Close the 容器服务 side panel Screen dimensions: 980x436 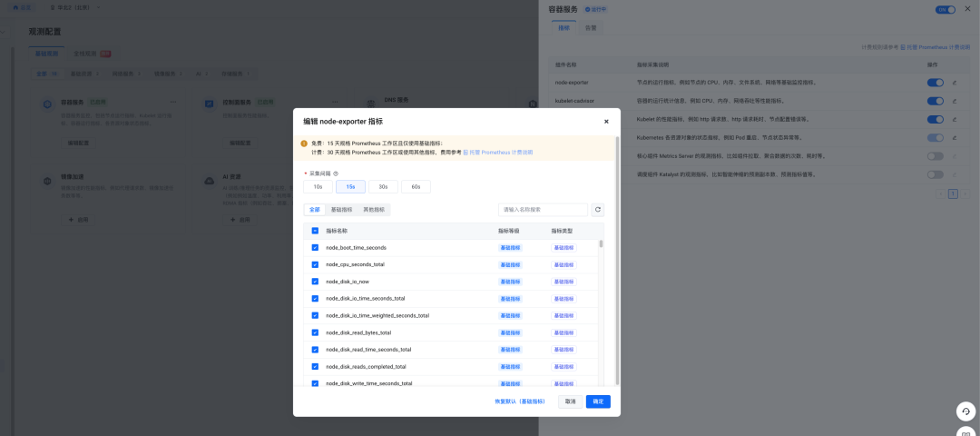point(967,9)
